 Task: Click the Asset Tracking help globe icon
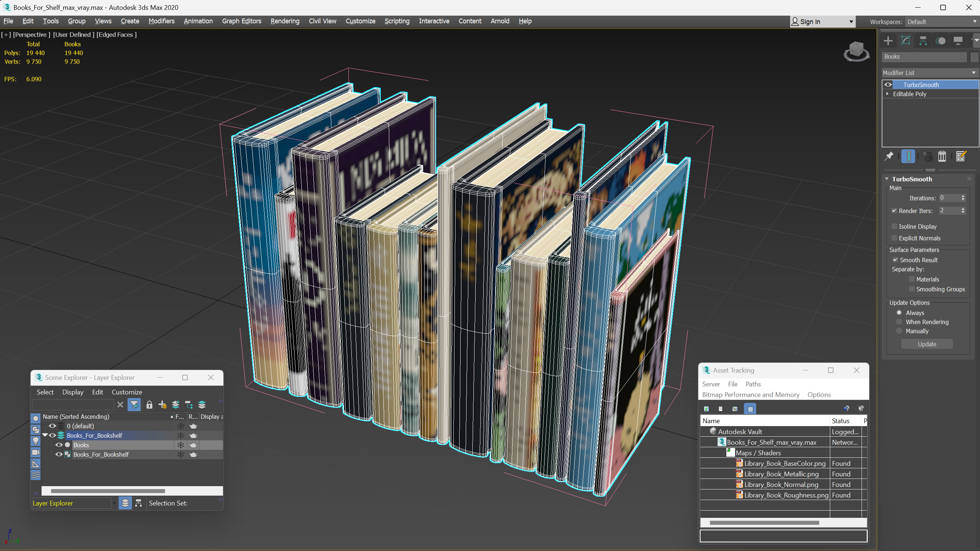[847, 408]
